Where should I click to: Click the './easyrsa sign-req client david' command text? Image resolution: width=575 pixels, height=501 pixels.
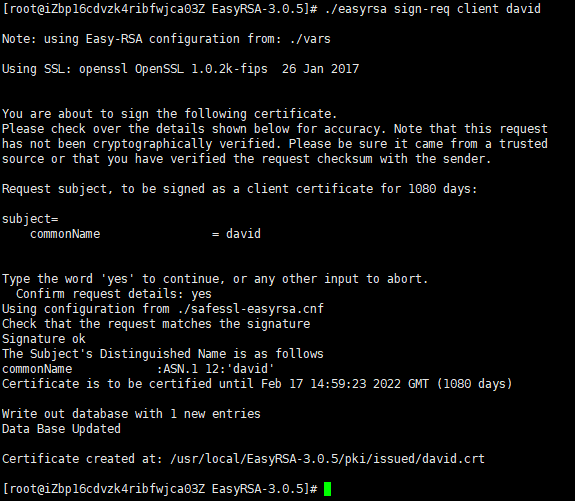click(x=433, y=8)
